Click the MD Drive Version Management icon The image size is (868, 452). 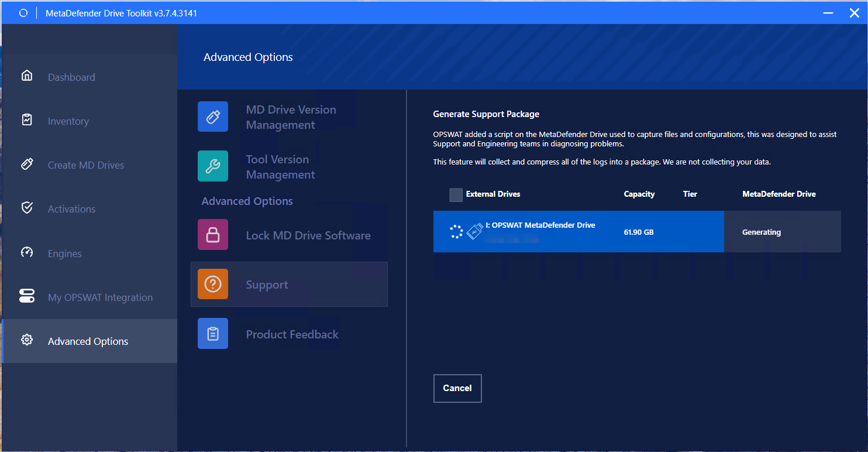pos(213,117)
